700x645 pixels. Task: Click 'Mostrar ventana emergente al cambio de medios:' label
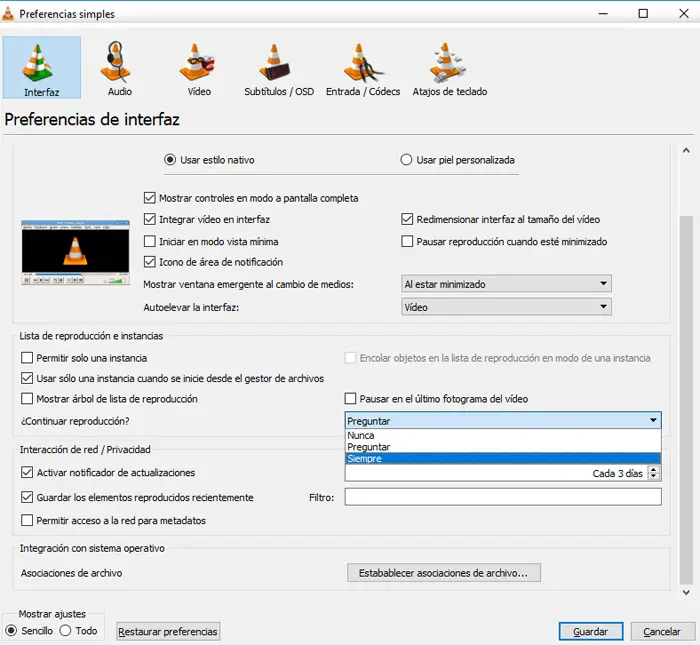pyautogui.click(x=248, y=284)
